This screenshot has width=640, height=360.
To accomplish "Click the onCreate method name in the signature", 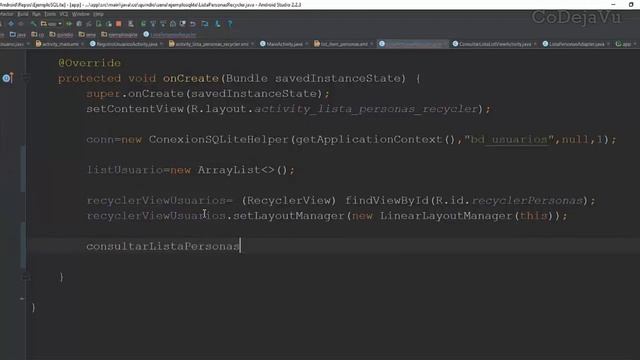I will point(191,78).
